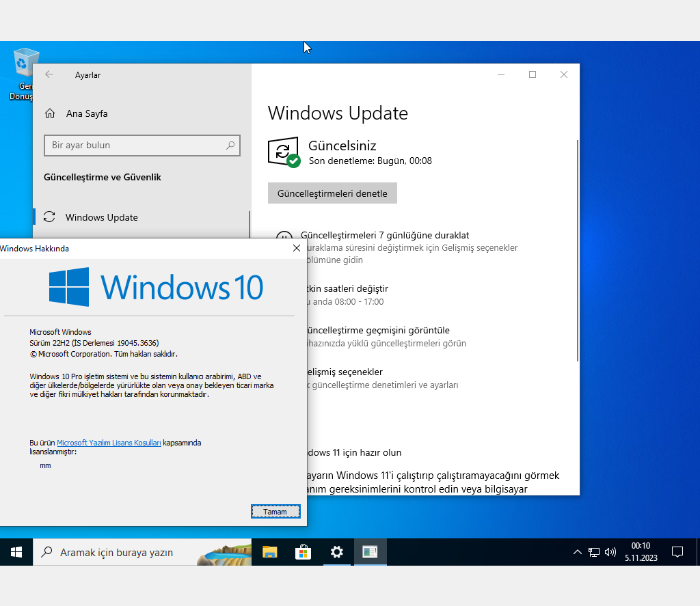700x606 pixels.
Task: Switch to winver app in taskbar
Action: (x=370, y=552)
